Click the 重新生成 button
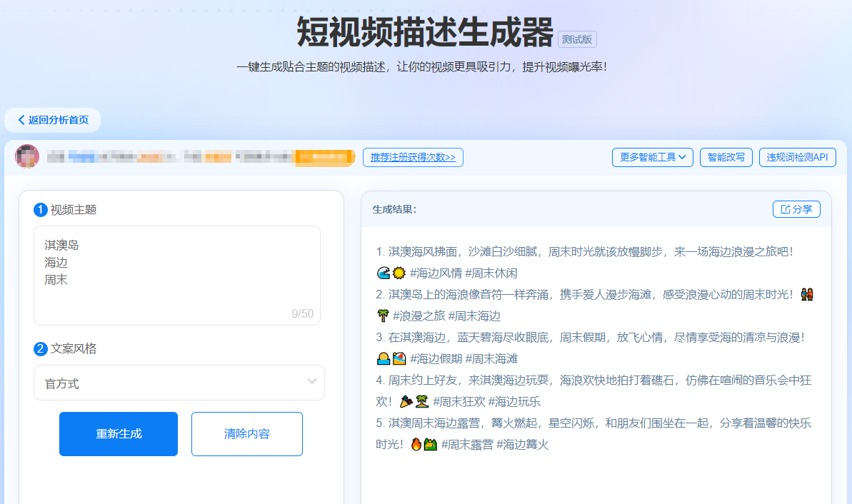The image size is (852, 504). [119, 434]
